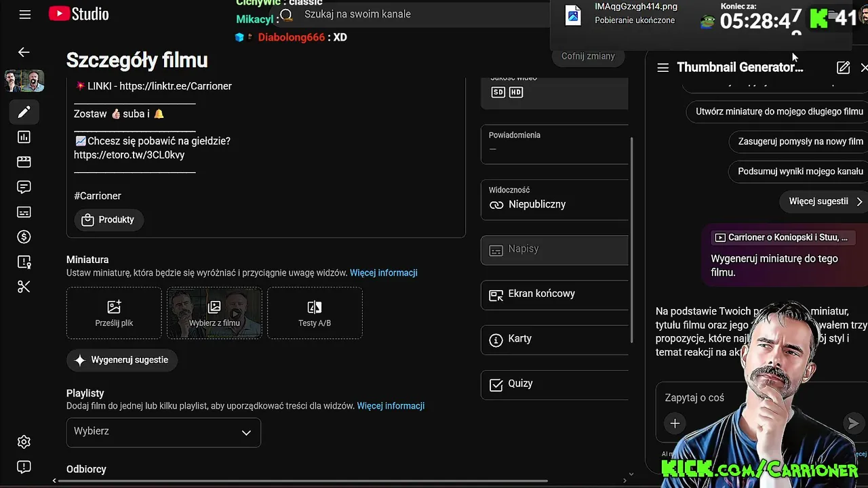Select the pencil Details icon in sidebar
This screenshot has height=488, width=868.
[x=24, y=112]
